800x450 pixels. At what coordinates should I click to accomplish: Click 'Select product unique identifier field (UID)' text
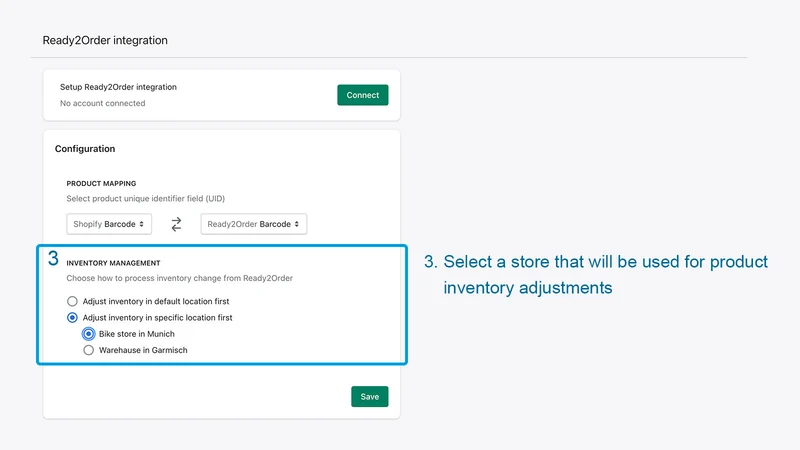point(145,198)
